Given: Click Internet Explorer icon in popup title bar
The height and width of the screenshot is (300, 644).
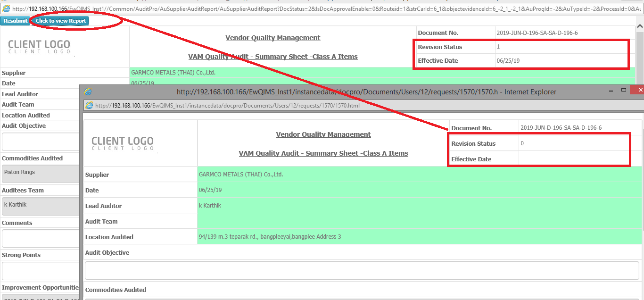Looking at the screenshot, I should point(88,92).
